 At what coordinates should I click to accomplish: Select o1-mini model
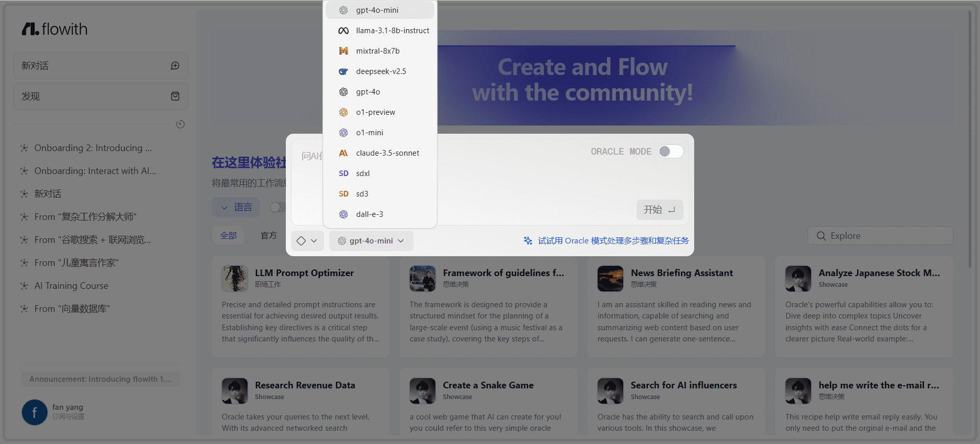tap(380, 133)
